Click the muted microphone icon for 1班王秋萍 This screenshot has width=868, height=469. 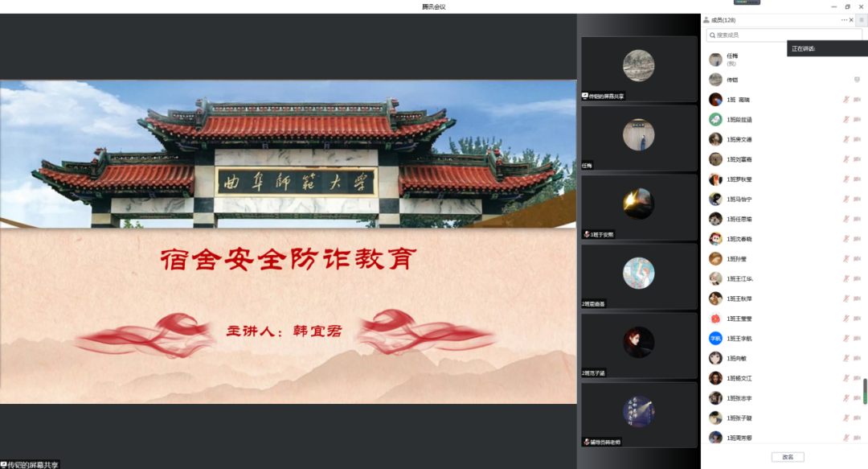[x=845, y=298]
